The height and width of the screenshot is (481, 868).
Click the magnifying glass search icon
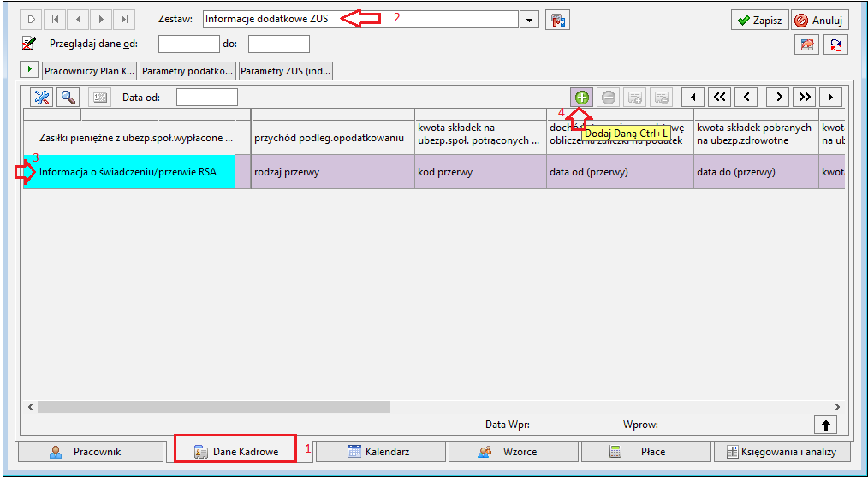tap(68, 98)
